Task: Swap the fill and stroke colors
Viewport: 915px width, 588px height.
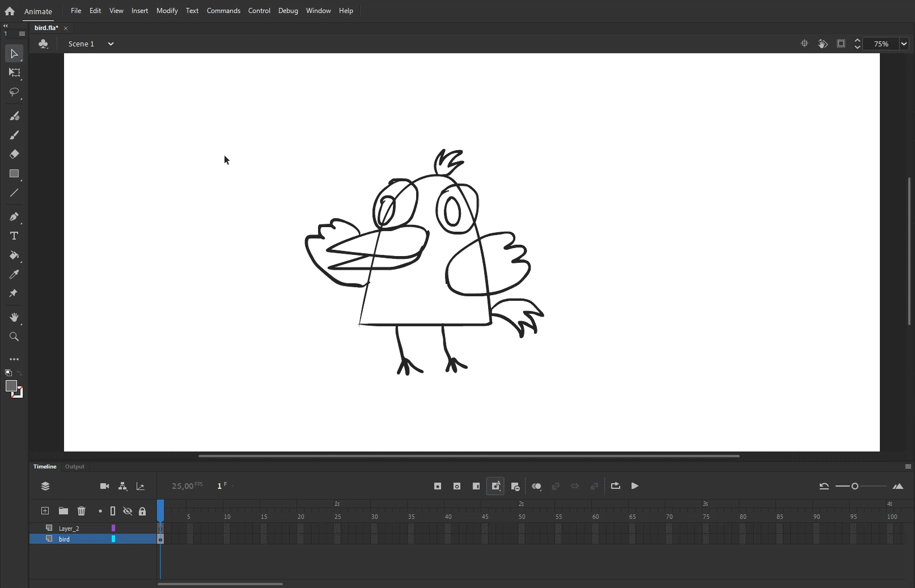Action: [19, 373]
